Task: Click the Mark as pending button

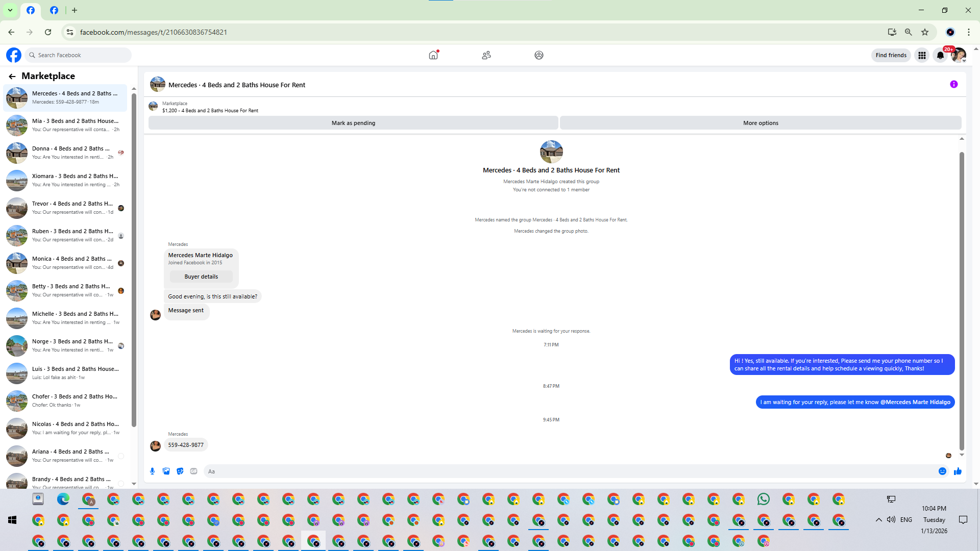Action: (353, 123)
